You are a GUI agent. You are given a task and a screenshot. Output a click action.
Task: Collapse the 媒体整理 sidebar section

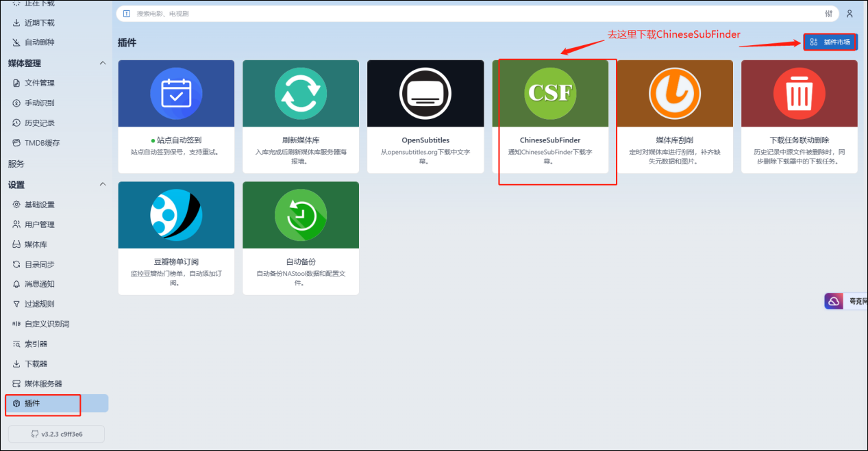(x=103, y=63)
